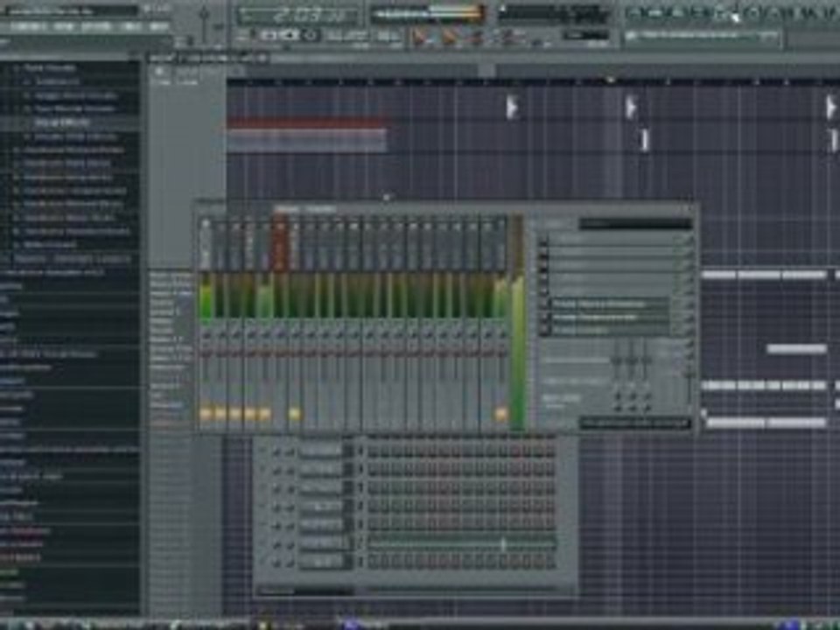Click the second channel button in the step sequencer
The image size is (840, 630).
click(x=320, y=471)
